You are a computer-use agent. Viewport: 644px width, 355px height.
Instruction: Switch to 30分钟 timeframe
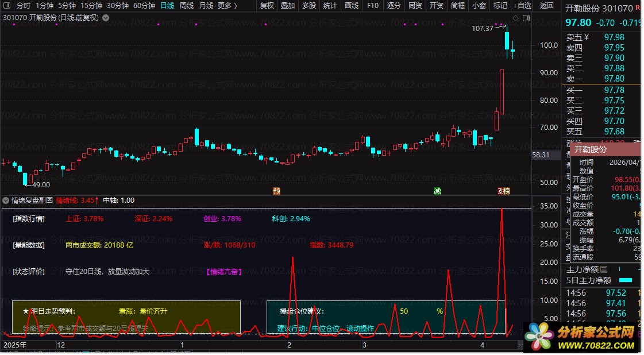pos(118,6)
